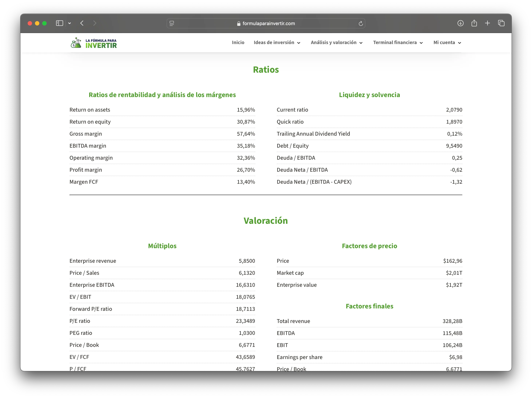This screenshot has width=532, height=398.
Task: Click the Liquidez y solvencia heading
Action: pyautogui.click(x=369, y=95)
